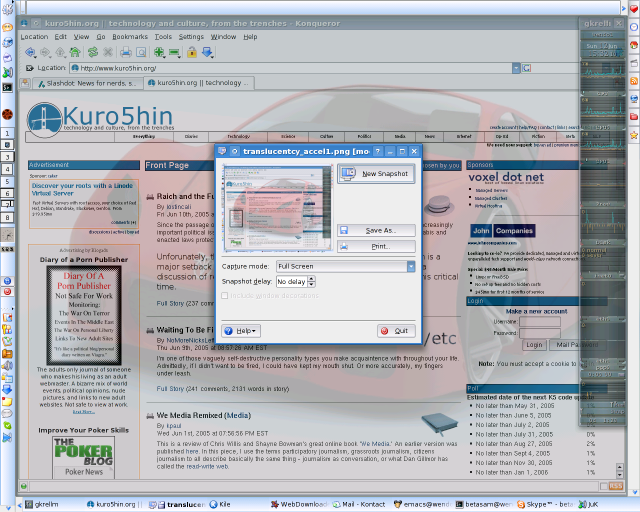Screen dimensions: 640x512
Task: Open the JuK taskbar entry
Action: [589, 505]
